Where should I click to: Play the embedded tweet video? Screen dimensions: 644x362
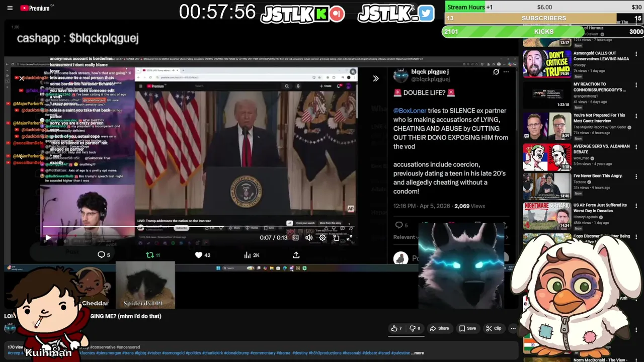pyautogui.click(x=48, y=238)
